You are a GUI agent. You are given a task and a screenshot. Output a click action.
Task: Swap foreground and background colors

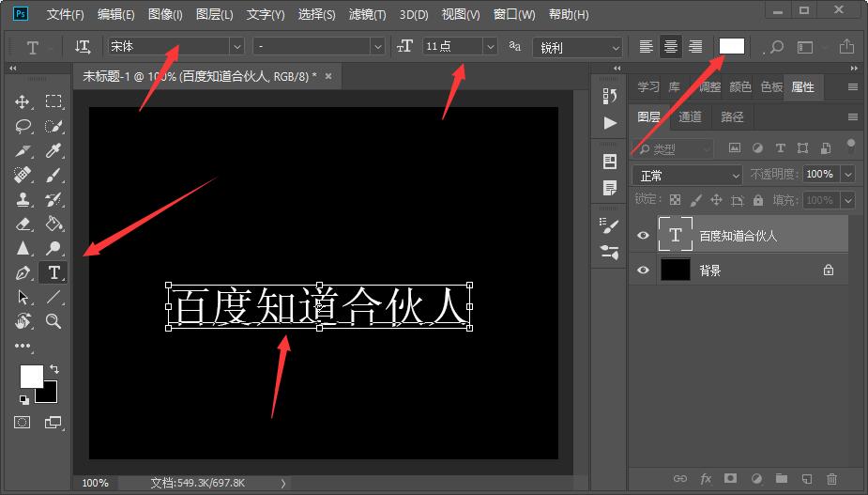[54, 368]
